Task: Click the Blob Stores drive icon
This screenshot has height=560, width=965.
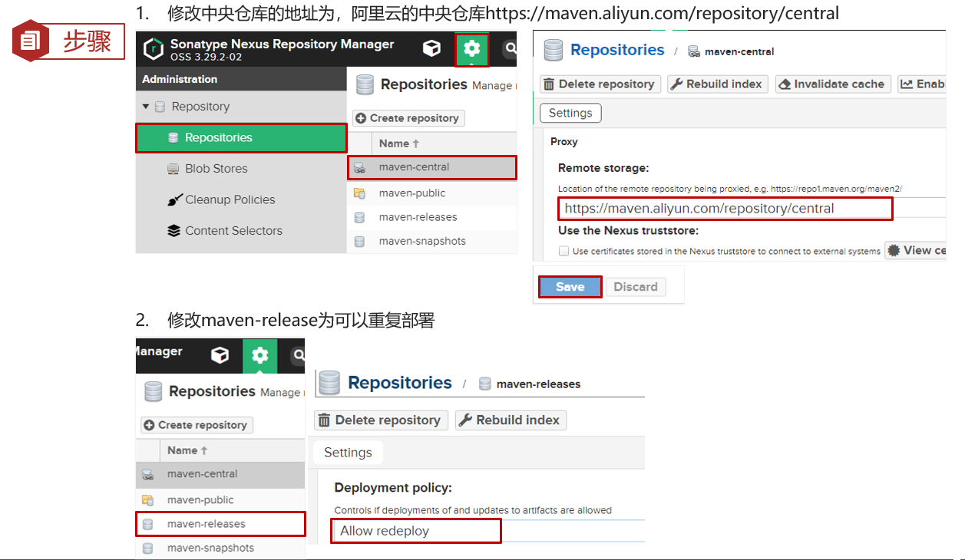Action: point(174,169)
